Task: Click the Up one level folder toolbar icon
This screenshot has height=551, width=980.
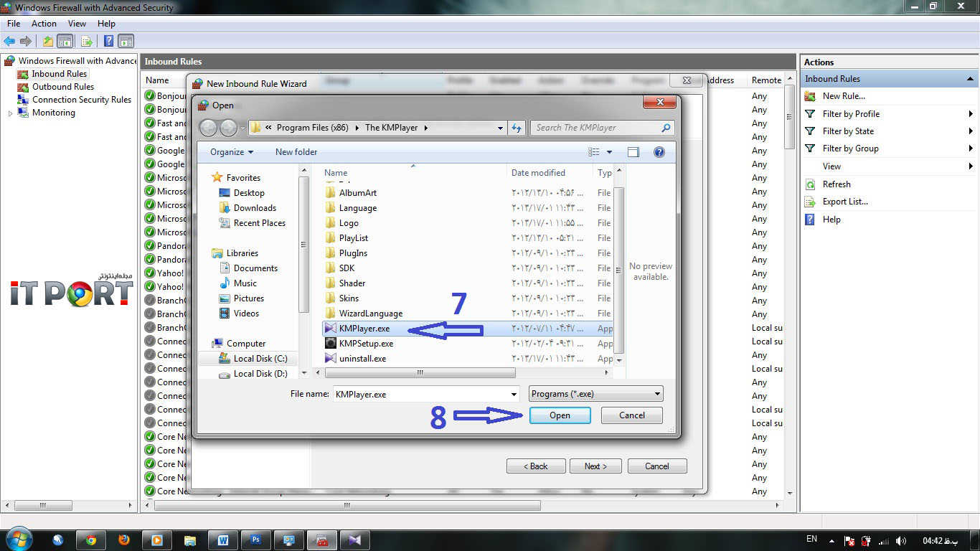Action: point(47,41)
